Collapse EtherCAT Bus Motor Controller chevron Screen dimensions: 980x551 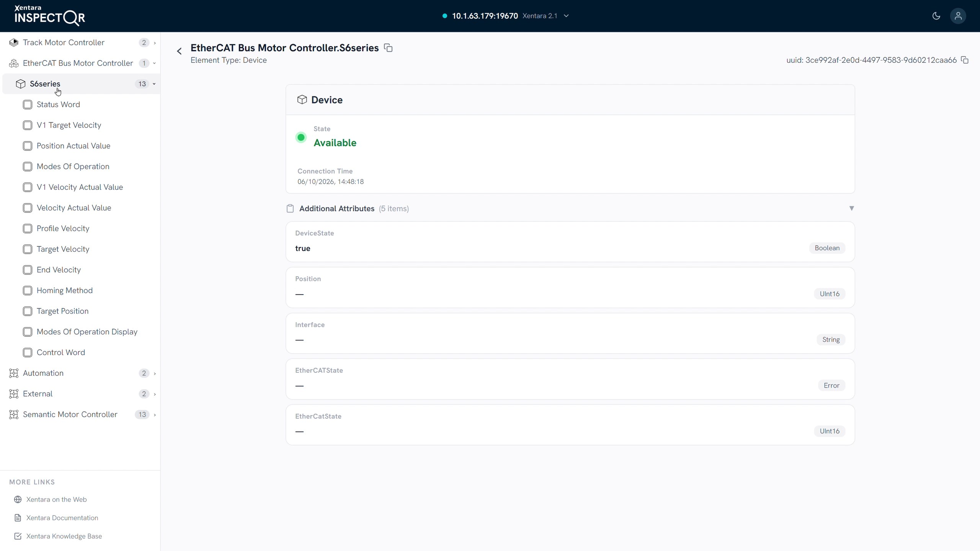155,63
